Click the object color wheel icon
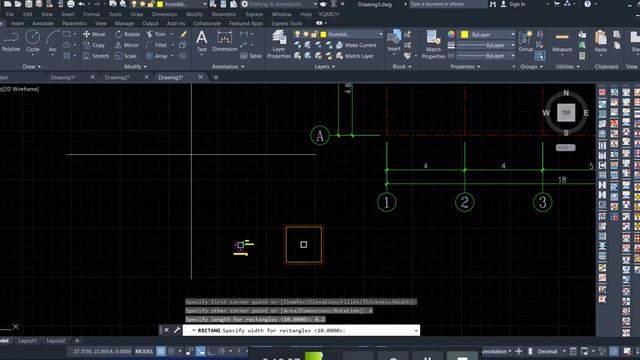 pos(451,34)
